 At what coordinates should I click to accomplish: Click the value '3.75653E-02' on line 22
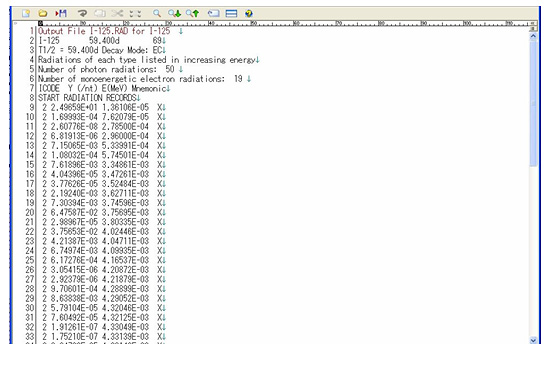[x=74, y=232]
